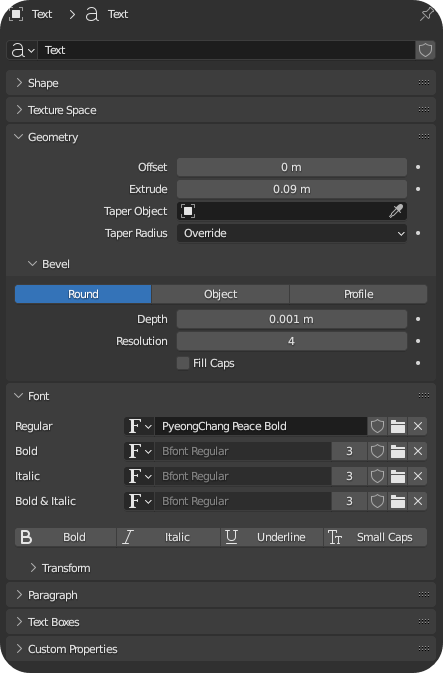Click animate dot next to Fill Caps
This screenshot has width=443, height=673.
(418, 363)
